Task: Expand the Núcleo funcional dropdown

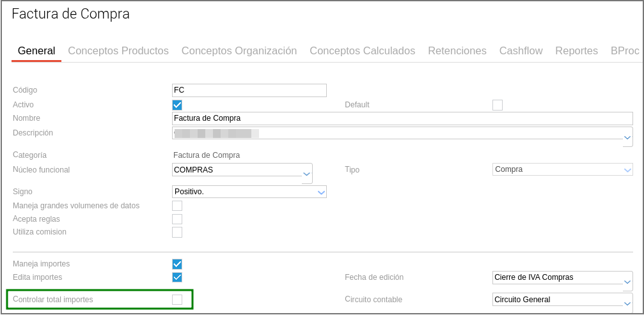Action: coord(307,173)
